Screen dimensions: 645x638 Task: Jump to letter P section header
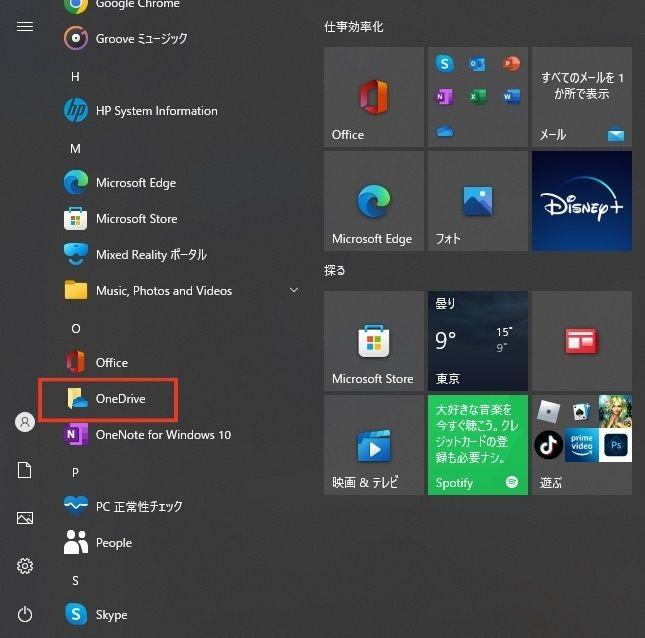[x=75, y=472]
